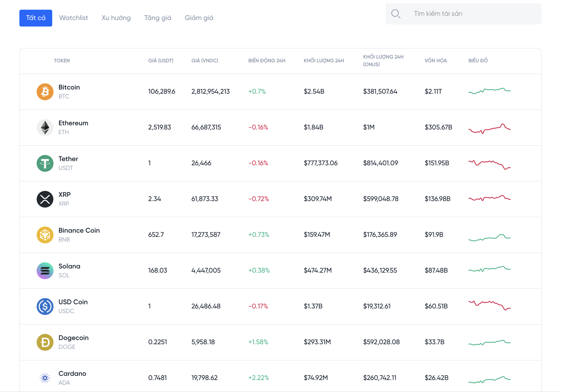Image resolution: width=561 pixels, height=392 pixels.
Task: Click the USDC ticker symbol
Action: point(66,311)
